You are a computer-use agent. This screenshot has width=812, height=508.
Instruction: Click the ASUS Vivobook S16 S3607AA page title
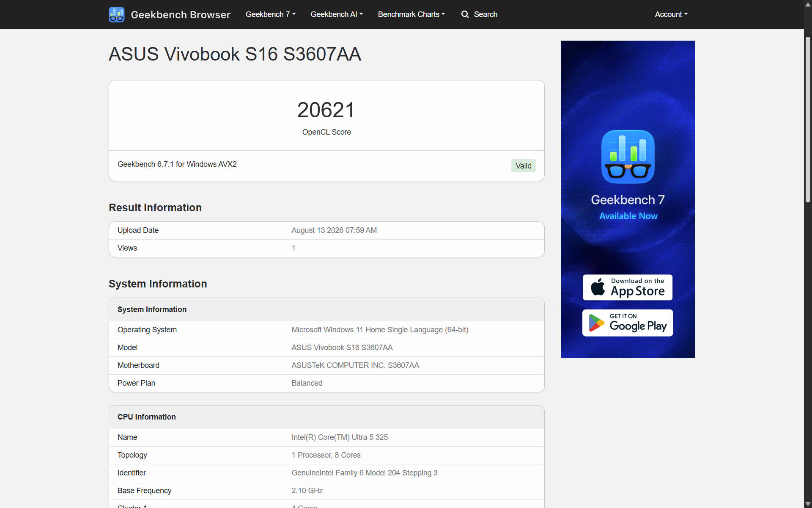click(235, 54)
